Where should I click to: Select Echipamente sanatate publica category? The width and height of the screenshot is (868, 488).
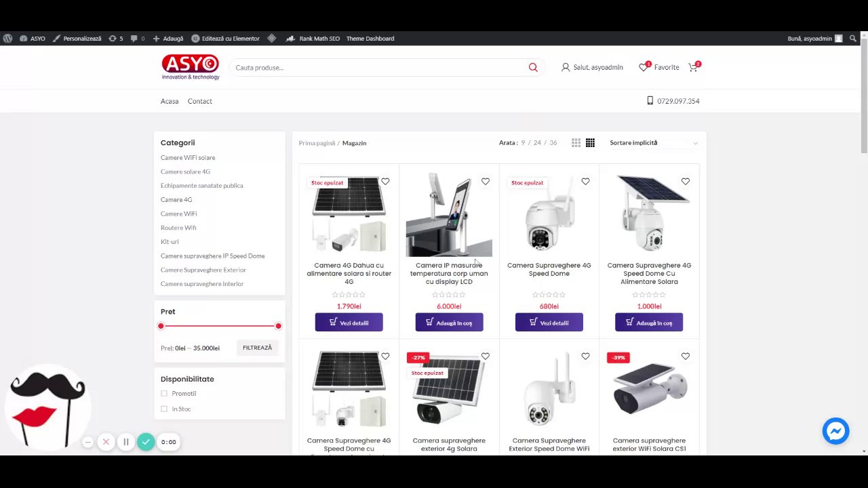tap(202, 186)
